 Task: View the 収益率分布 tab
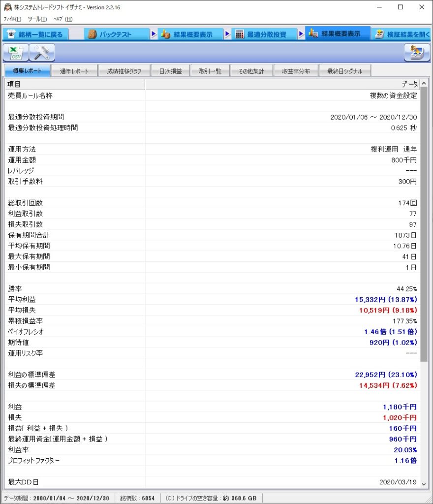click(x=296, y=71)
